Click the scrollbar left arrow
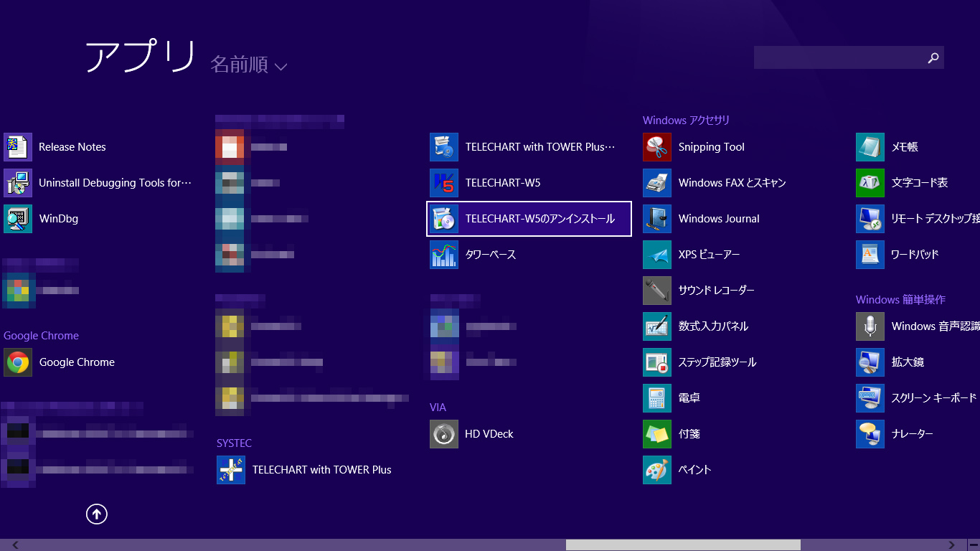 click(x=15, y=545)
